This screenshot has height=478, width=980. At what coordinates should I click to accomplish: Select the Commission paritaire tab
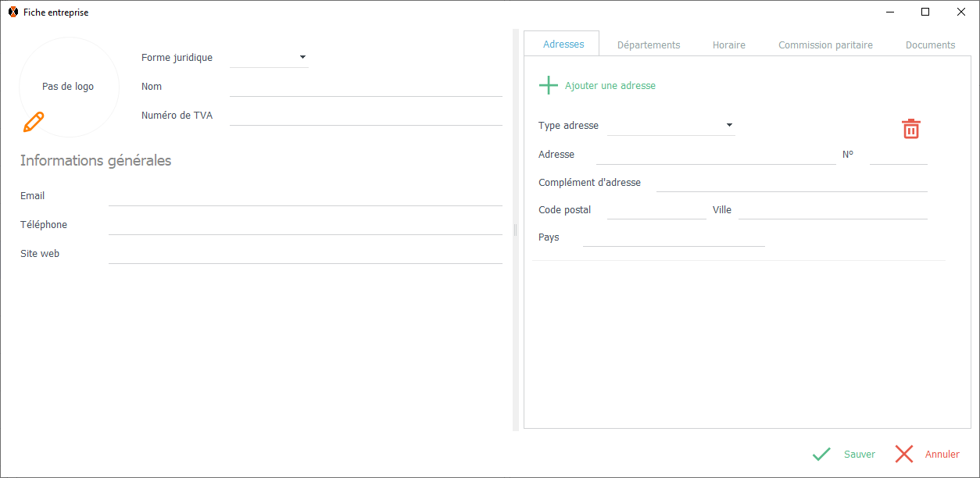pos(825,45)
